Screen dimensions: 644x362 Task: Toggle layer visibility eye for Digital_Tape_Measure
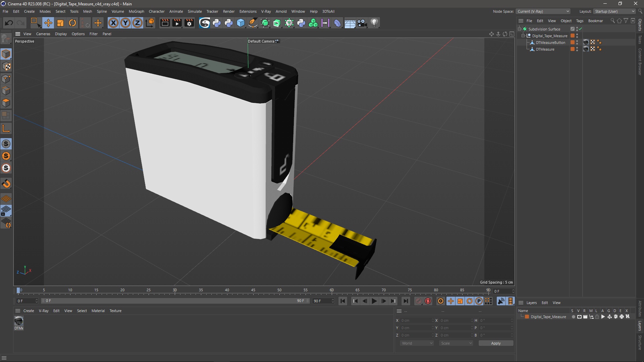click(x=579, y=317)
